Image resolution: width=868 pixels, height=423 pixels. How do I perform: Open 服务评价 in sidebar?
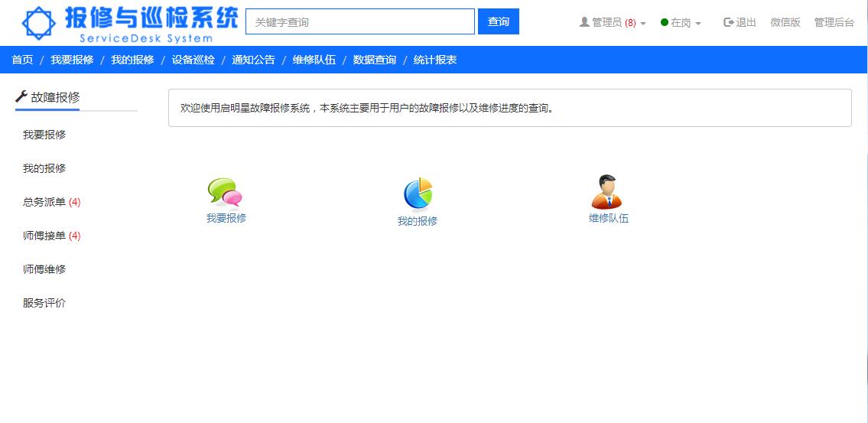pos(44,304)
